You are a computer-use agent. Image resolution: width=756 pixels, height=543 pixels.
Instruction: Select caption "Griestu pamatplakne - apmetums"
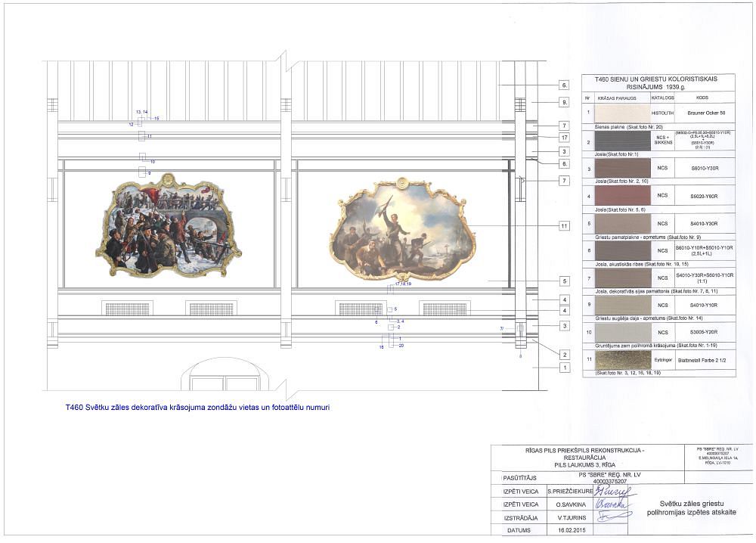coord(631,237)
